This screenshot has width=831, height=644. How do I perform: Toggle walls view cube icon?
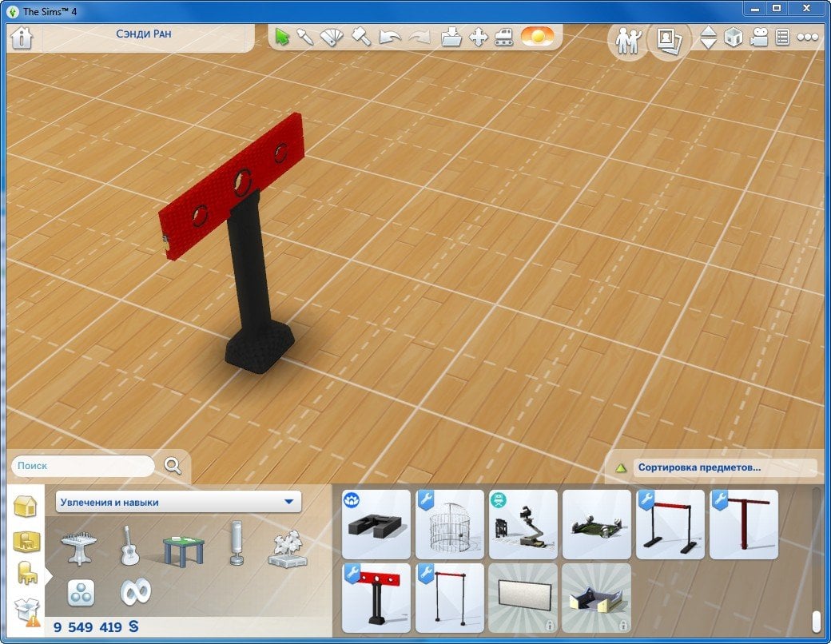(x=734, y=38)
